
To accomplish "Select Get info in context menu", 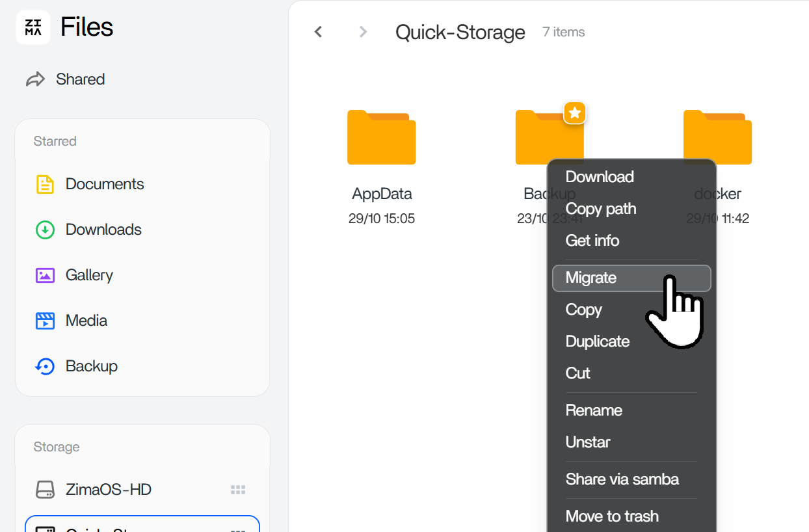I will (592, 241).
